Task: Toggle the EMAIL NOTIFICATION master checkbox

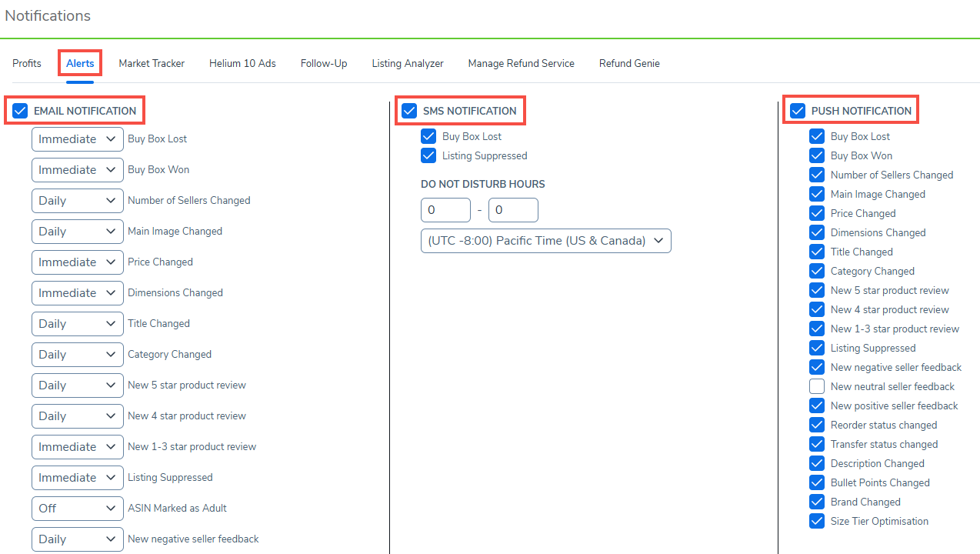Action: pos(20,111)
